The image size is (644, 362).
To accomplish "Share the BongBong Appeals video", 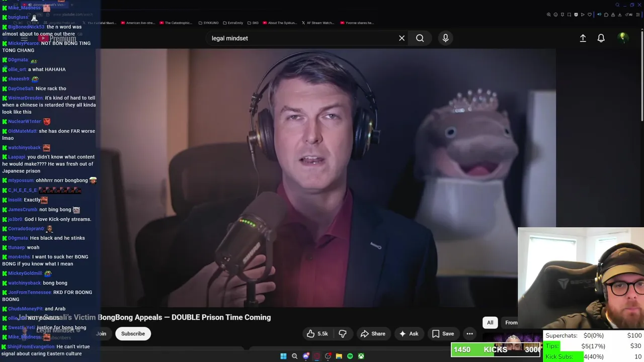I will pos(373,333).
